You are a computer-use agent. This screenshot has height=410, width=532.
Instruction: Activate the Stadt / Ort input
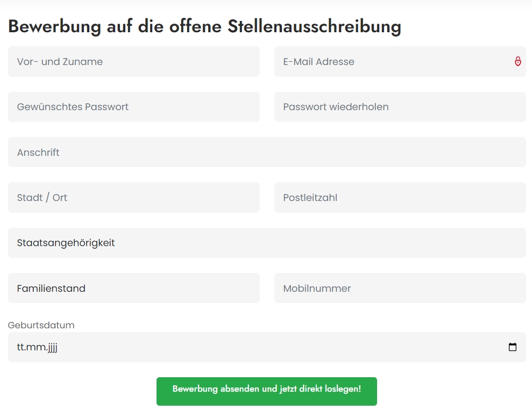tap(134, 198)
